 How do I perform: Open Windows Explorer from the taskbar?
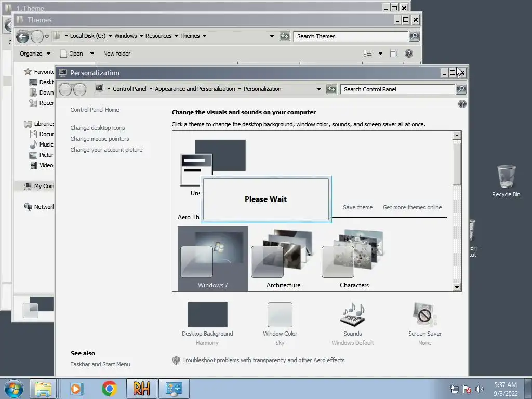point(43,389)
